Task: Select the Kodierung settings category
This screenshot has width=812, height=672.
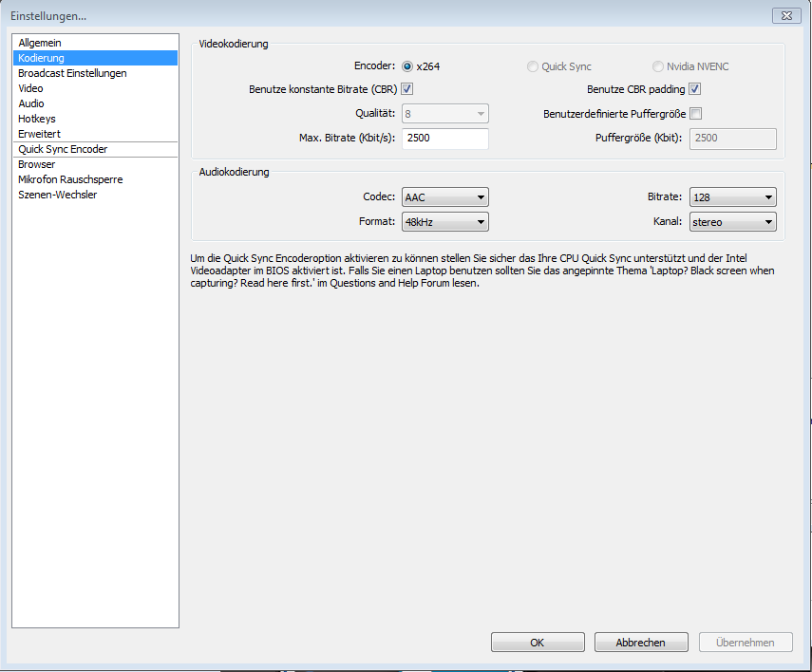Action: pos(95,58)
